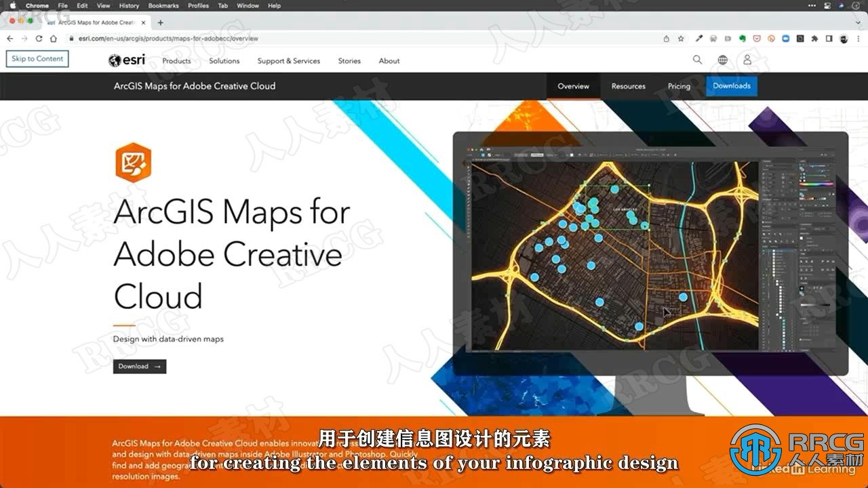The width and height of the screenshot is (868, 488).
Task: Reload the page with refresh icon
Action: coord(39,39)
